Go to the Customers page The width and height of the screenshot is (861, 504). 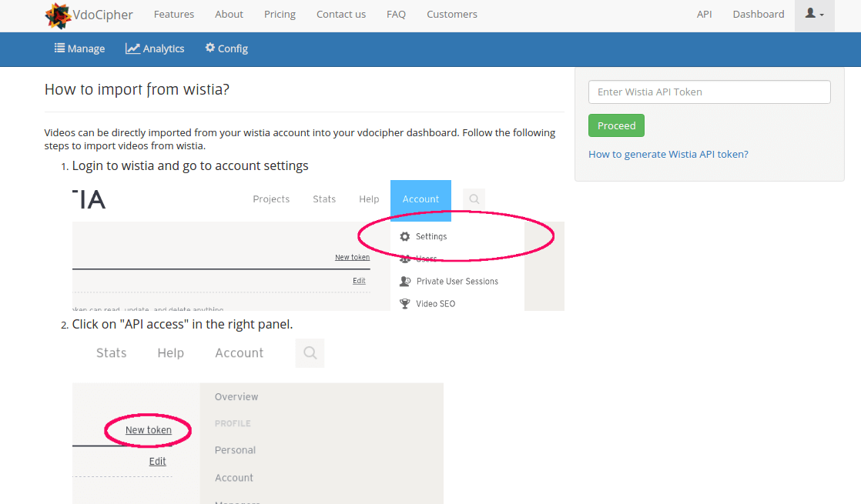(452, 15)
